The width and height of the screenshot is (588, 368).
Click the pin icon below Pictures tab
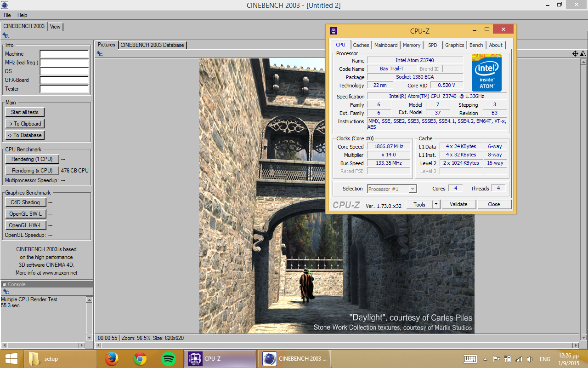pyautogui.click(x=100, y=54)
